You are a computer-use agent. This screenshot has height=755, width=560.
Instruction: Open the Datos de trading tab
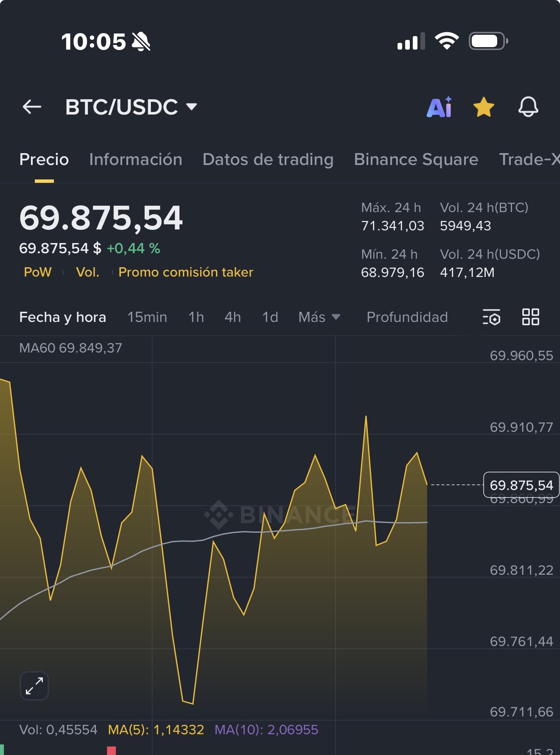click(268, 159)
